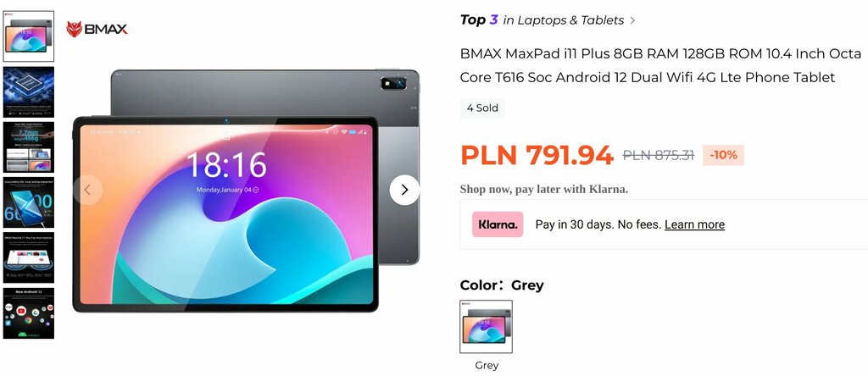868x376 pixels.
Task: Expand Top 3 in Laptops & Tablets chevron
Action: point(632,20)
